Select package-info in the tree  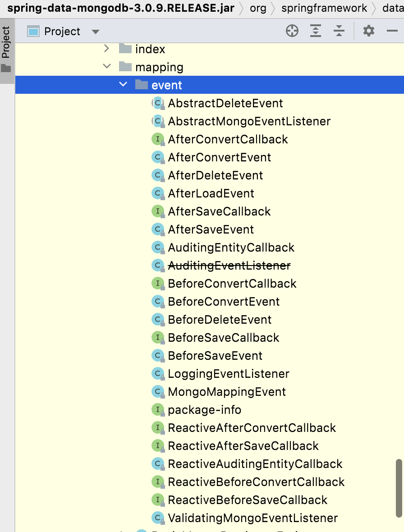point(205,409)
